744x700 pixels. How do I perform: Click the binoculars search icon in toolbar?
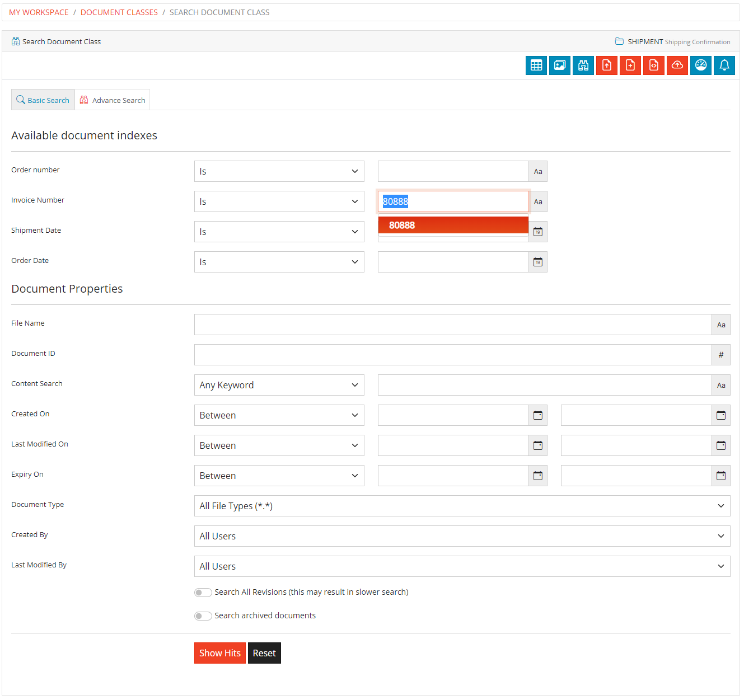(583, 65)
